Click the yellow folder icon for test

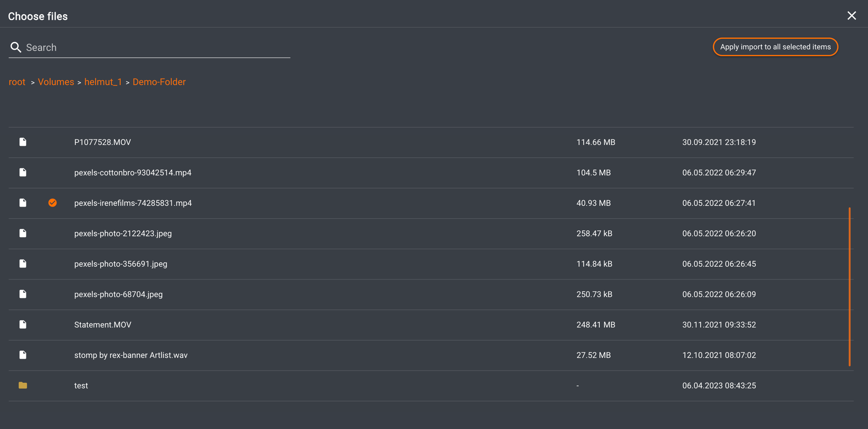point(23,385)
